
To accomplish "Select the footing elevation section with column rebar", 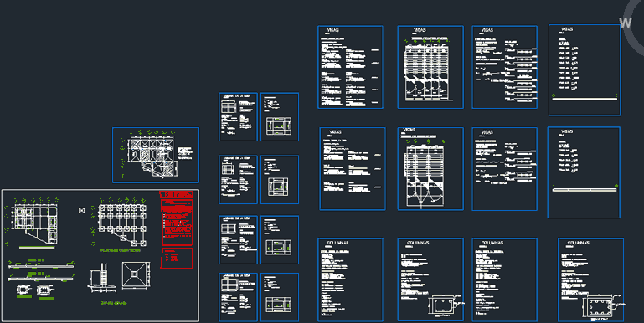I will point(101,278).
